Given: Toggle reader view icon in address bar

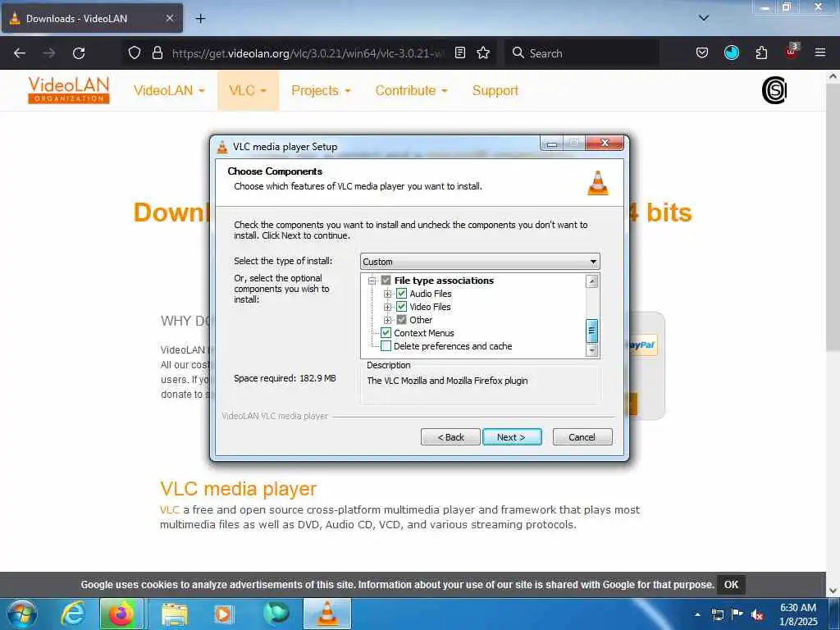Looking at the screenshot, I should [459, 52].
